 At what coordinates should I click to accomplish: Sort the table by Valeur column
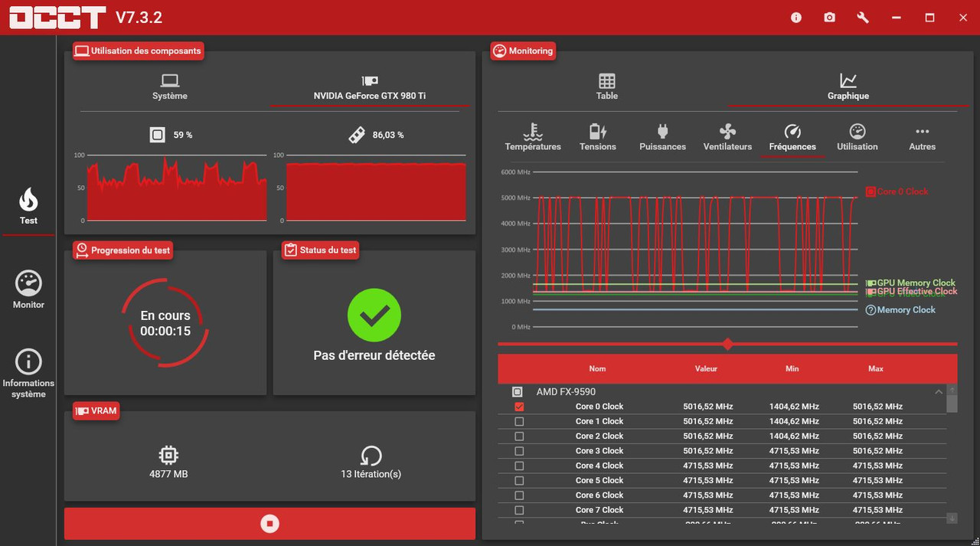[706, 368]
